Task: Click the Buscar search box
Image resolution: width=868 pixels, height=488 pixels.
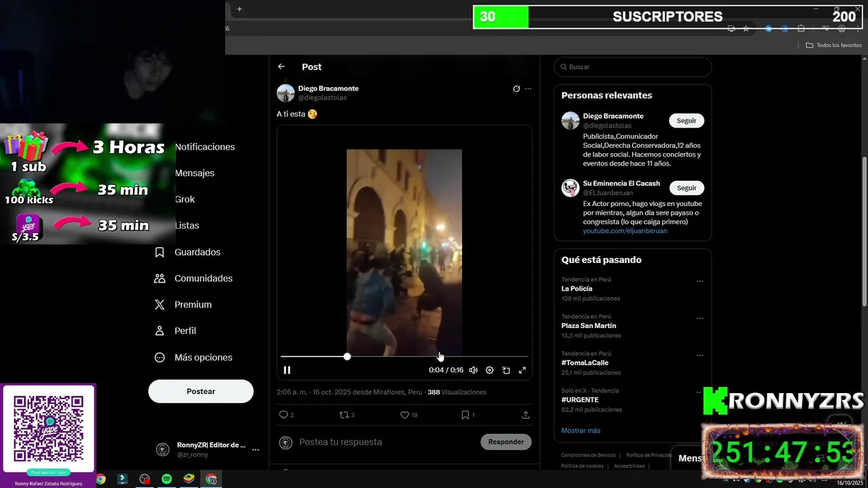Action: 633,67
